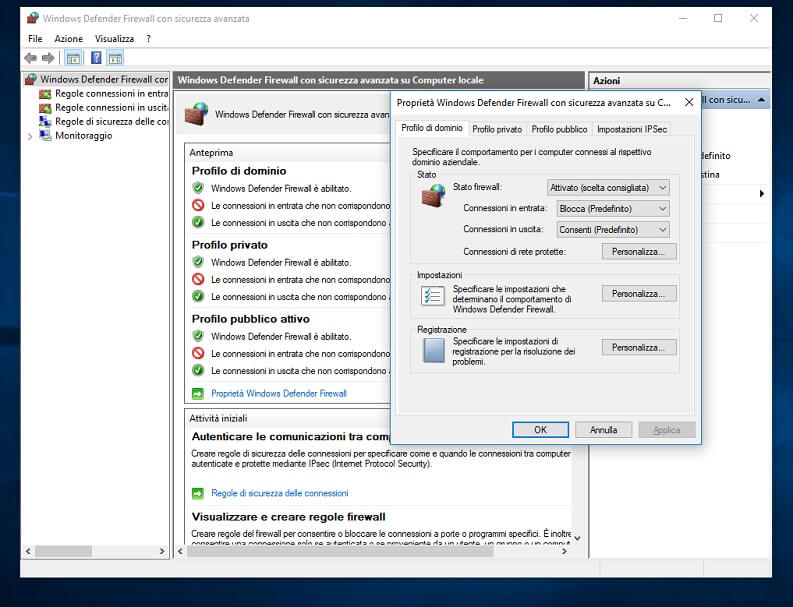Image resolution: width=793 pixels, height=607 pixels.
Task: Open the submenu arrow in Azioni pane
Action: coord(762,193)
